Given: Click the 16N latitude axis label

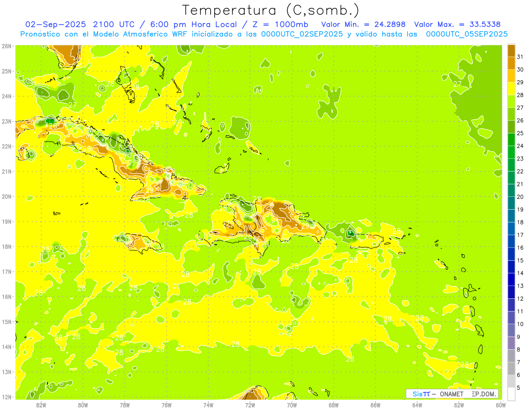Looking at the screenshot, I should 7,297.
